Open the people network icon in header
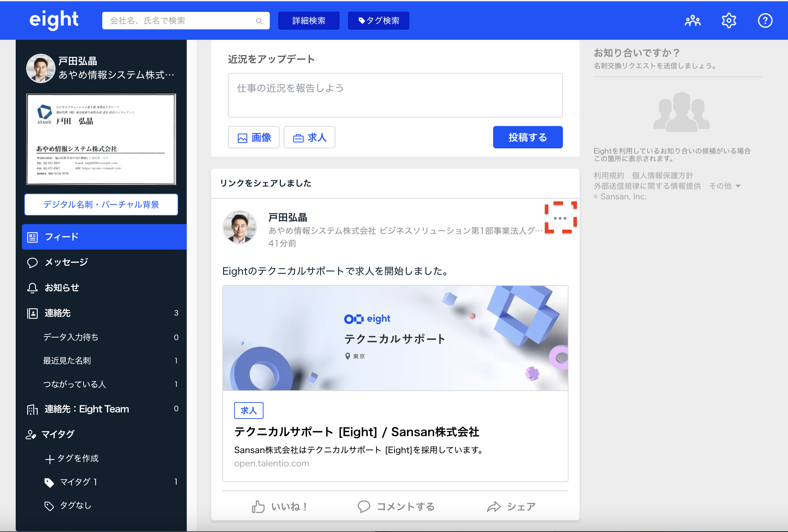 pyautogui.click(x=692, y=21)
